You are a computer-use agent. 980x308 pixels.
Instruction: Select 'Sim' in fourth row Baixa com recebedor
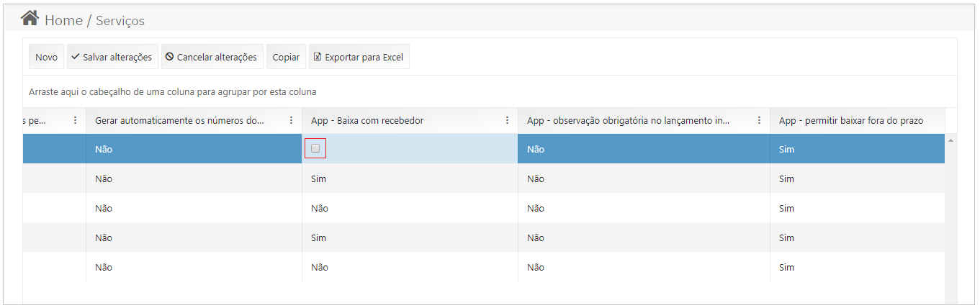[x=319, y=237]
